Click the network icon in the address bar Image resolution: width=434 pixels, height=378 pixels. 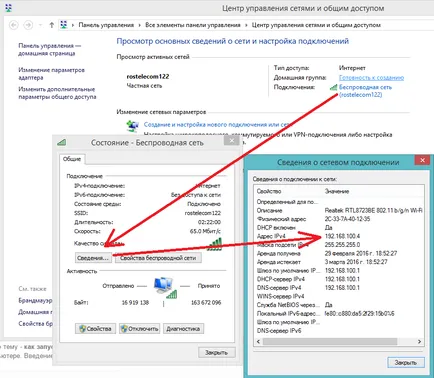(63, 25)
